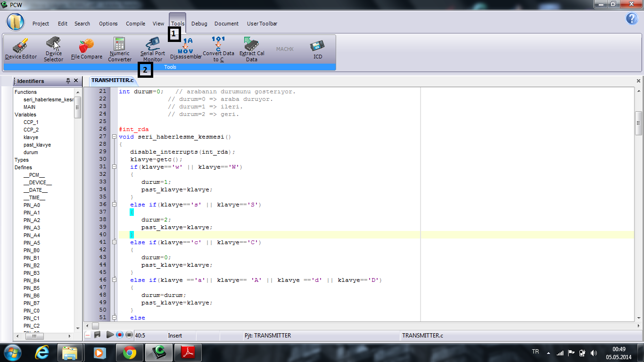This screenshot has width=644, height=362.
Task: Open the Extract Cal Data tool
Action: coord(252,49)
